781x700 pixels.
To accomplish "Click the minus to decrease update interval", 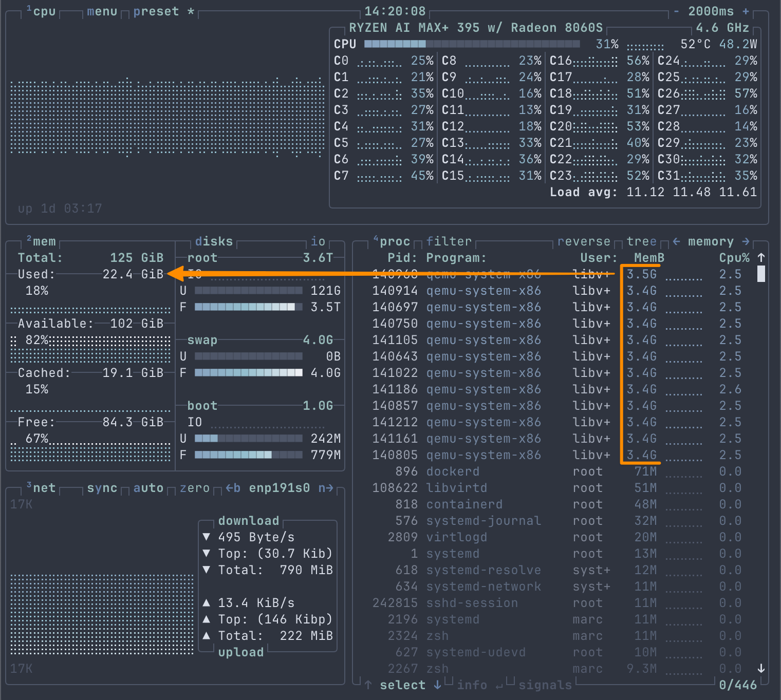I will click(x=677, y=11).
